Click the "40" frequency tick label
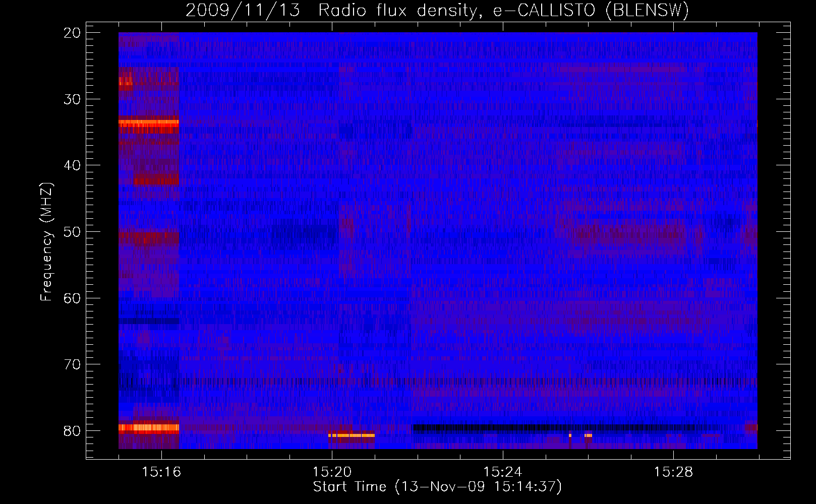The height and width of the screenshot is (504, 816). (x=73, y=165)
